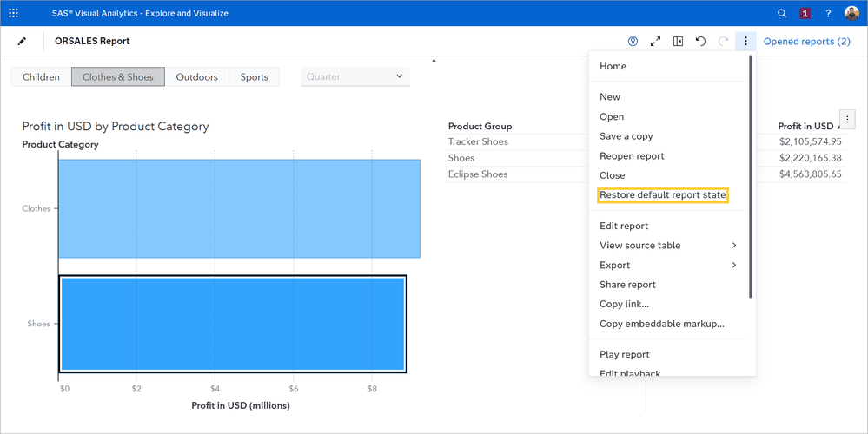Toggle the side pane icon
The height and width of the screenshot is (434, 868).
[678, 41]
